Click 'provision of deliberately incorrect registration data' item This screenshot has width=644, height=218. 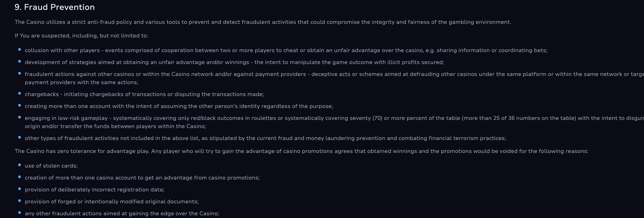point(94,190)
